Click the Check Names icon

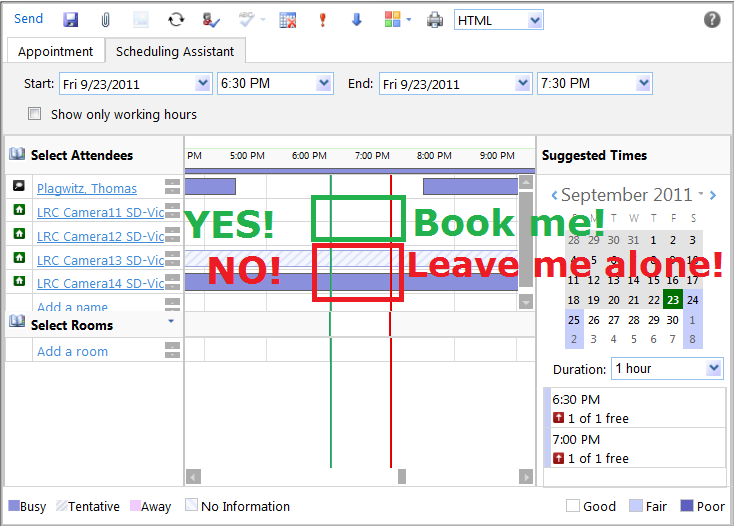pyautogui.click(x=211, y=20)
